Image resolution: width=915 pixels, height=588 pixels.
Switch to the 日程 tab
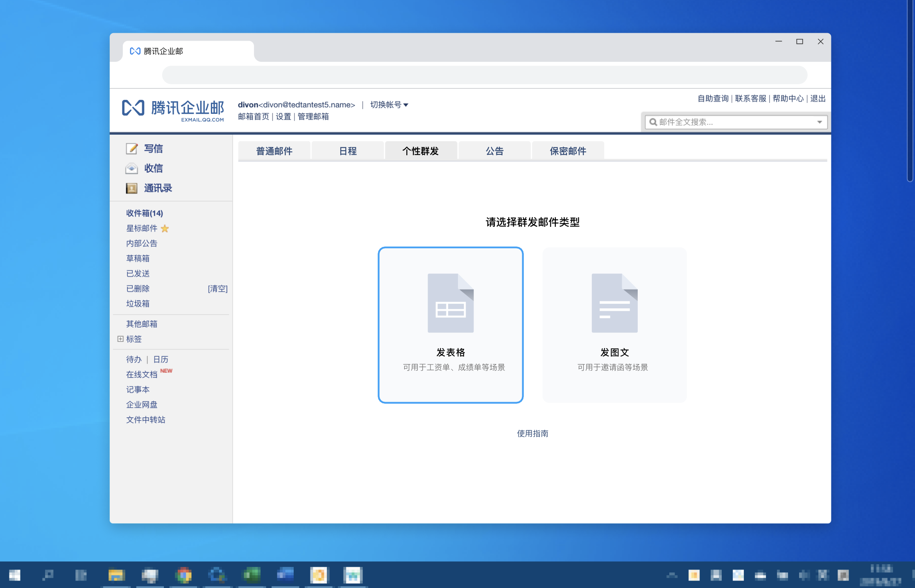348,151
